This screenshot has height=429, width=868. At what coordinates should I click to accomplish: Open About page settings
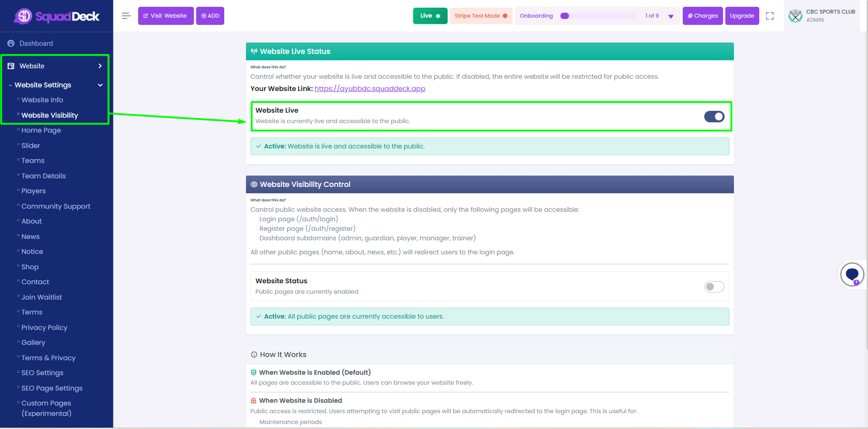pos(32,221)
